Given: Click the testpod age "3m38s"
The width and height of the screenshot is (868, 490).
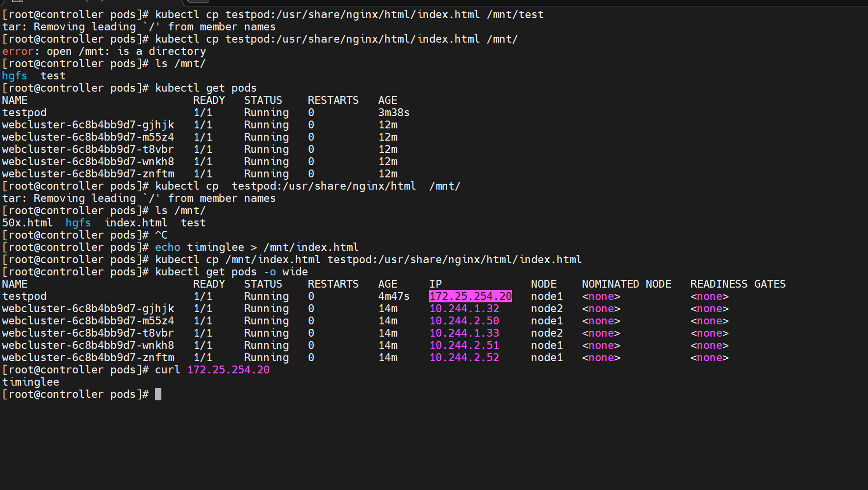Looking at the screenshot, I should coord(394,113).
